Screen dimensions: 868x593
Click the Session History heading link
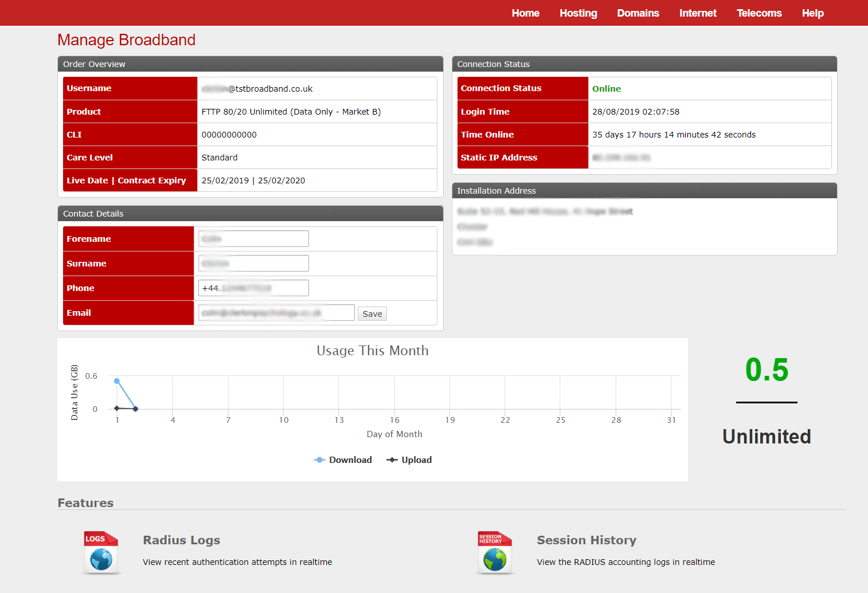(x=586, y=540)
